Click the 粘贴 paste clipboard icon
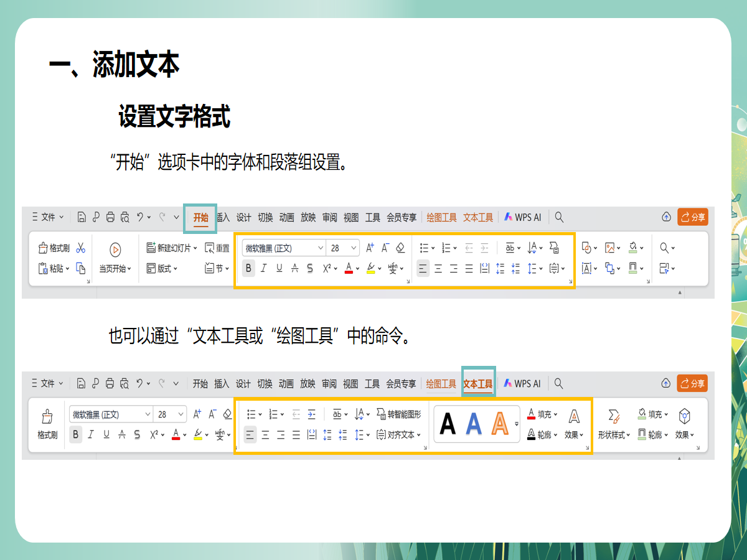The width and height of the screenshot is (747, 560). (x=43, y=269)
